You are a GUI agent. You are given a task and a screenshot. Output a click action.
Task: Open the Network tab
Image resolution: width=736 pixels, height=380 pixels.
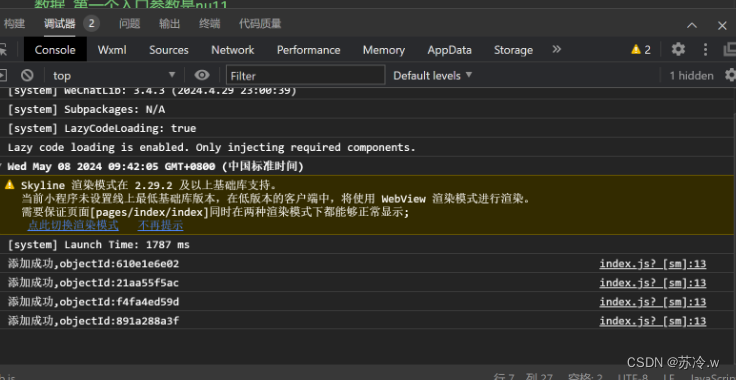pos(232,50)
